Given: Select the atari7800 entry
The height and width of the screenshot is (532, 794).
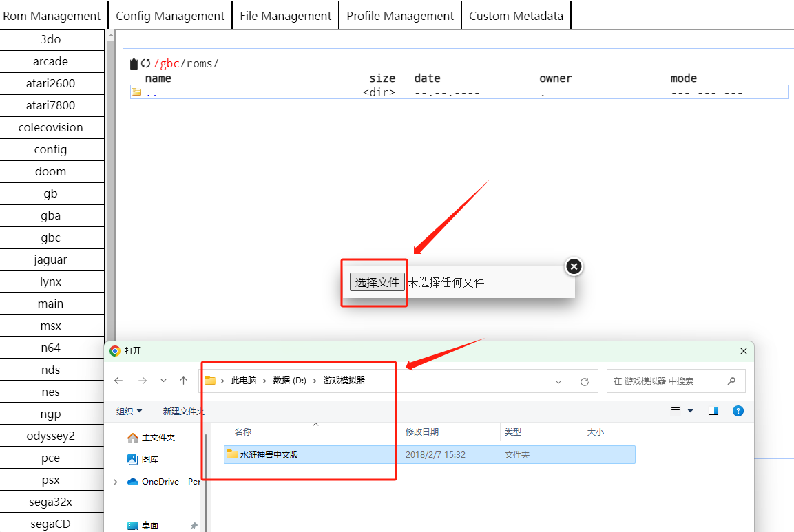Looking at the screenshot, I should (x=51, y=105).
